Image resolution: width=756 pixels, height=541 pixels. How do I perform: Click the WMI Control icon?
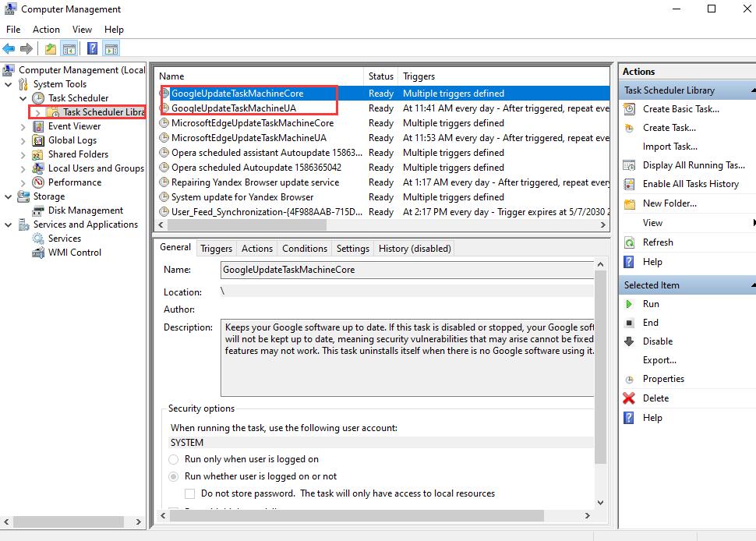click(38, 253)
